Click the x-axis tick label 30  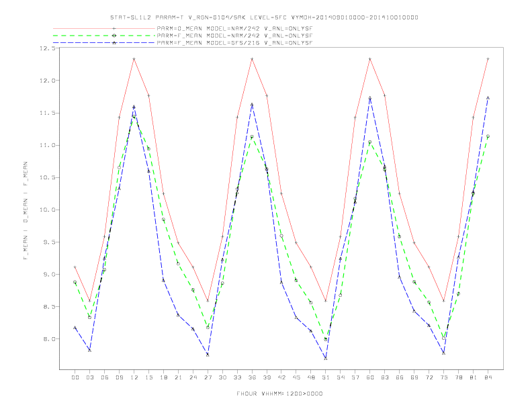[222, 377]
